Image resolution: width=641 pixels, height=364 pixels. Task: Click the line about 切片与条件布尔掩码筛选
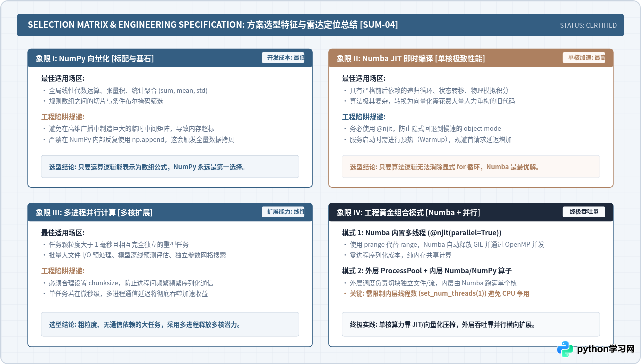[103, 101]
